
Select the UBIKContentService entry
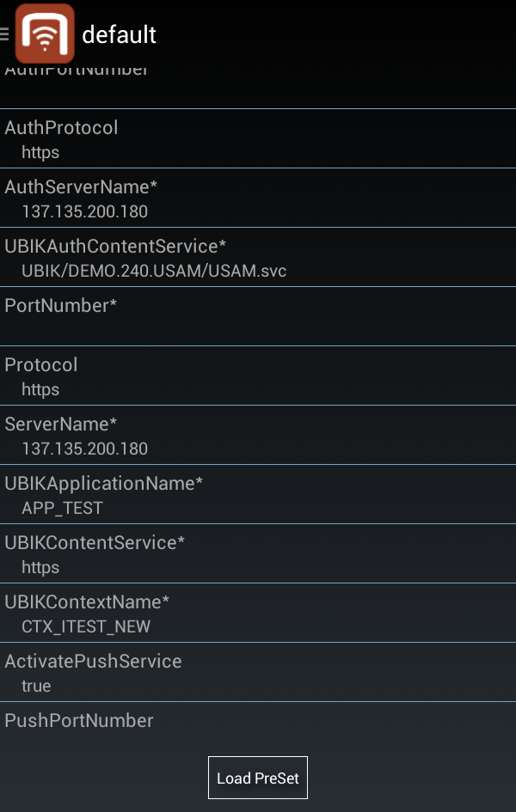tap(258, 554)
